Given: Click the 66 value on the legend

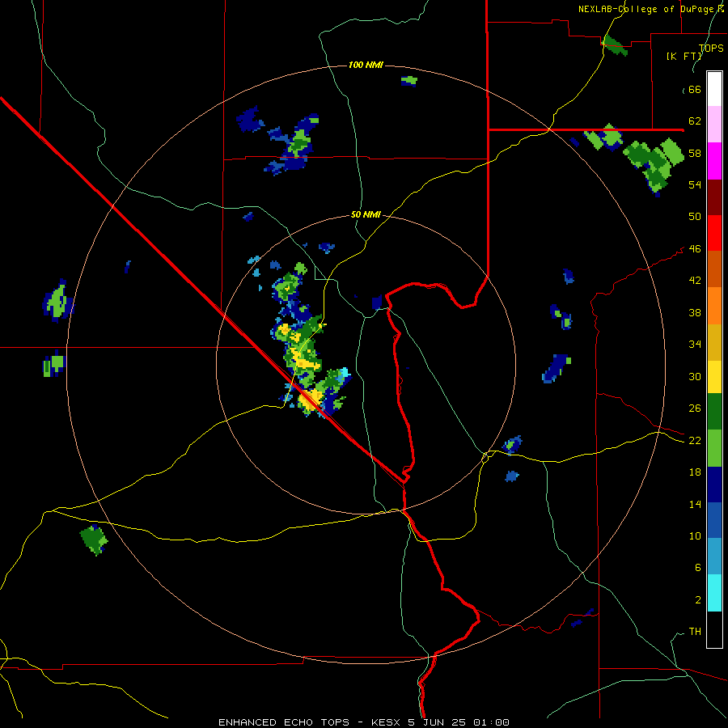Looking at the screenshot, I should tap(695, 90).
